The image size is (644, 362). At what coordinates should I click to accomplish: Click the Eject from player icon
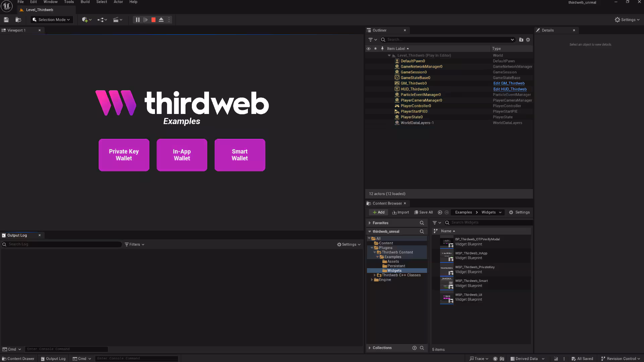[x=161, y=20]
